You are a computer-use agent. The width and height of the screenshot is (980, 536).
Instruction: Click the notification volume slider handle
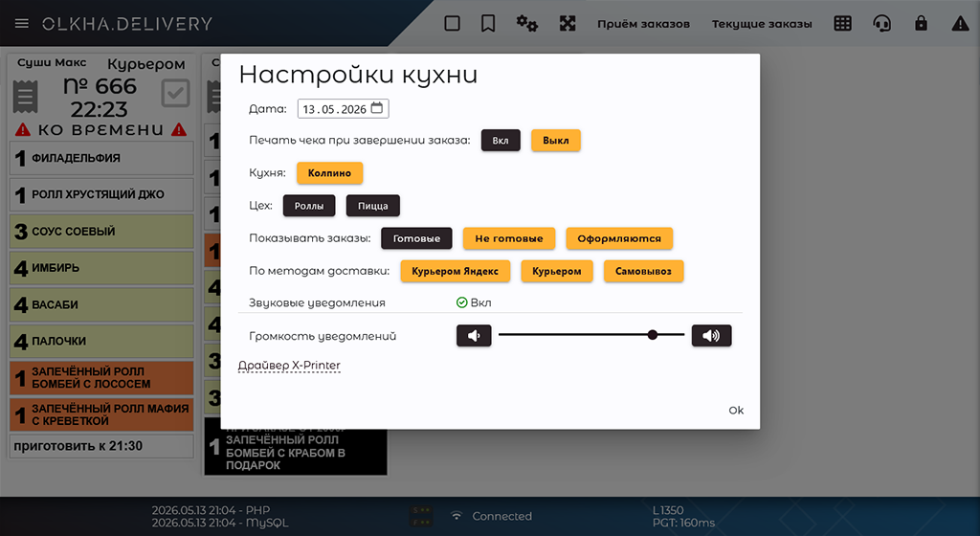(x=653, y=335)
